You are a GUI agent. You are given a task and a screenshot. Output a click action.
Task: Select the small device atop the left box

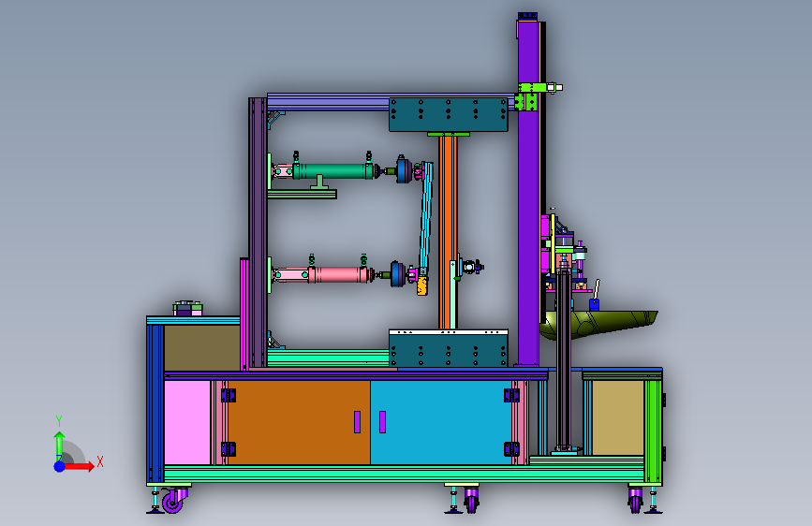187,308
